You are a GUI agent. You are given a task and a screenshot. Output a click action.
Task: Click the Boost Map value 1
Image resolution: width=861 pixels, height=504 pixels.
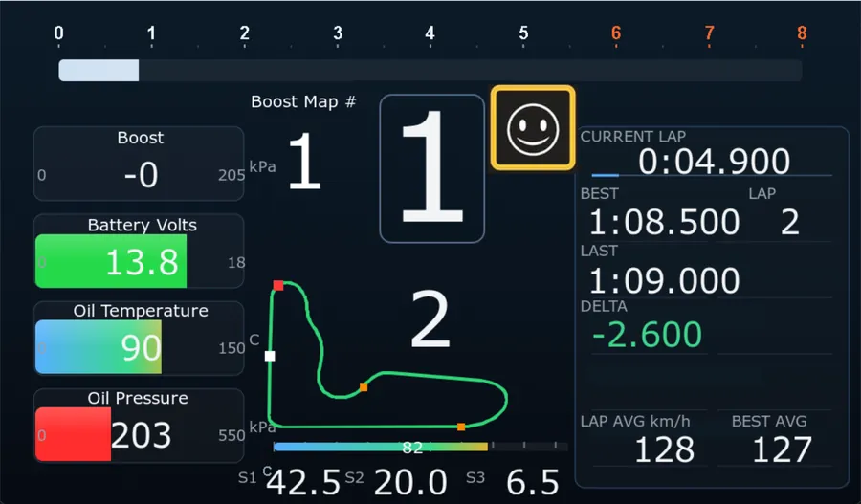click(x=305, y=162)
